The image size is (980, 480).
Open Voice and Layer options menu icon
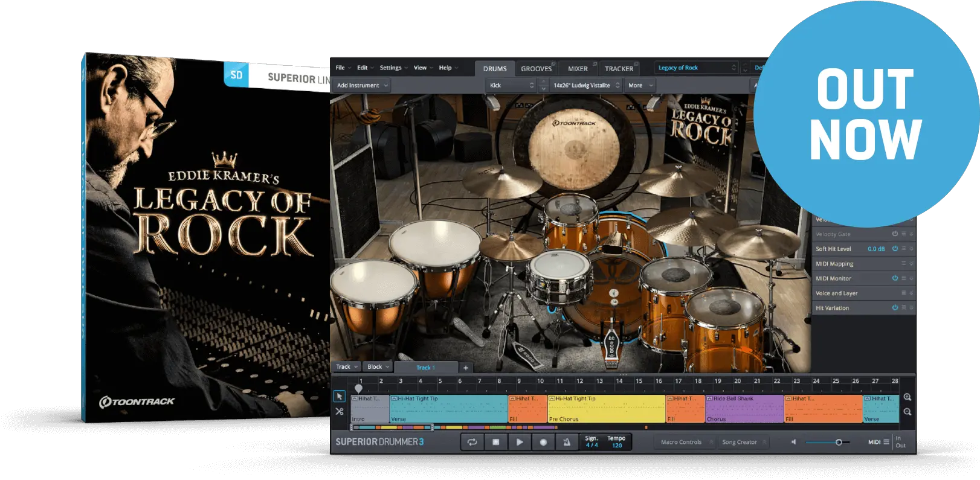(x=904, y=293)
